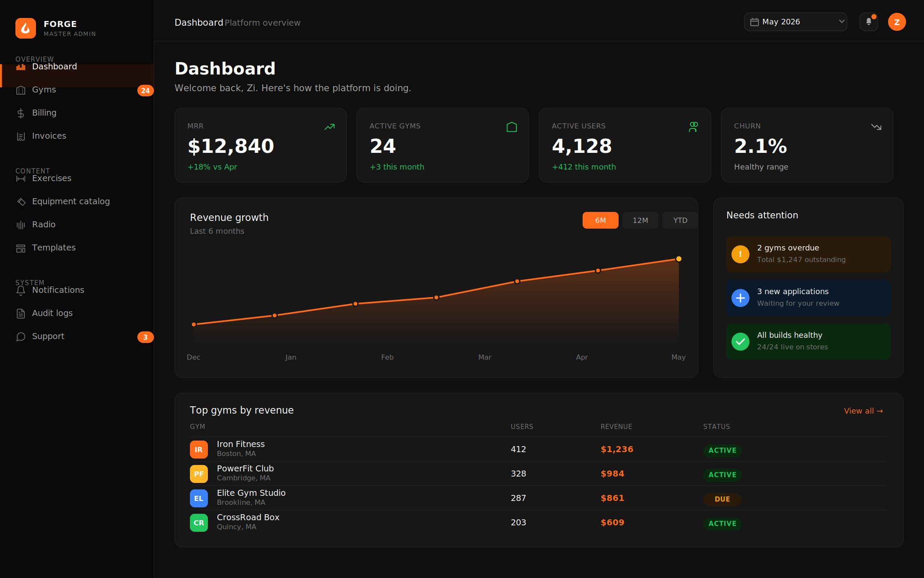The height and width of the screenshot is (578, 924).
Task: Open Invoices from the sidebar
Action: coord(77,136)
